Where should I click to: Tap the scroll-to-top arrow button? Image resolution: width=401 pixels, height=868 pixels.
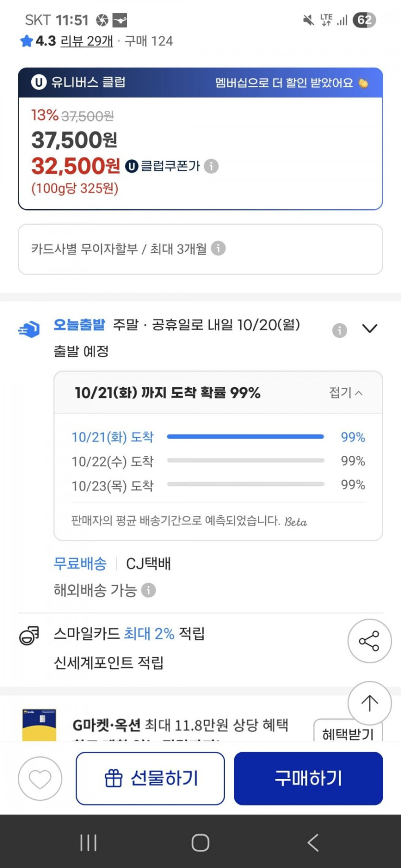click(369, 703)
